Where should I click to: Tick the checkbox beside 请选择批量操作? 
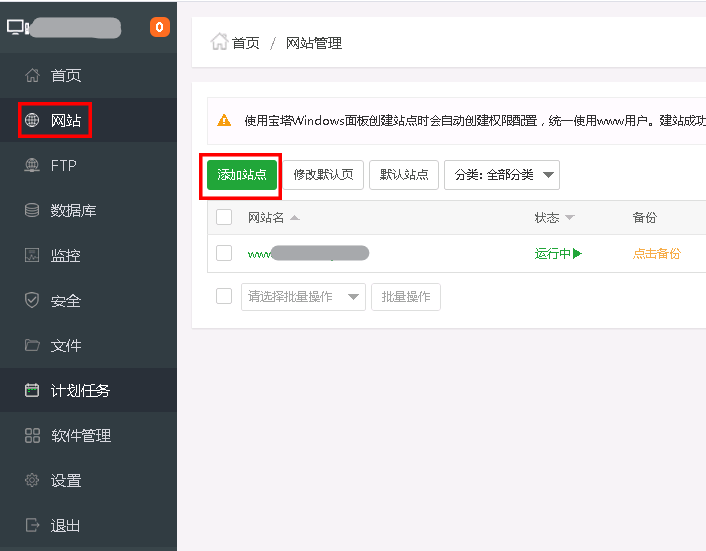(224, 296)
